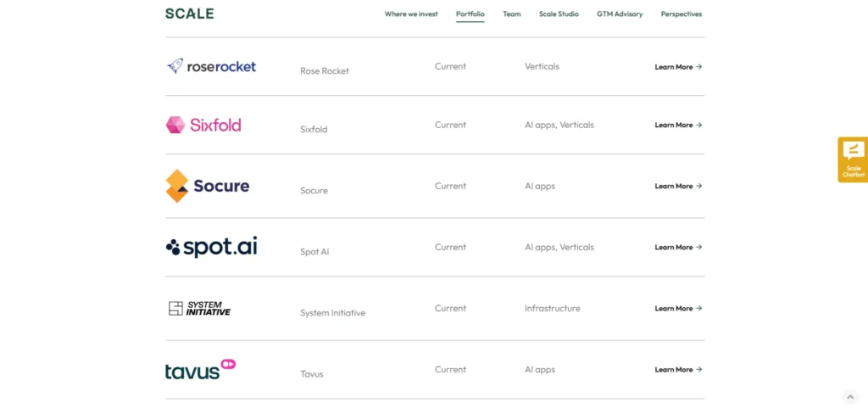Click the Rose Rocket company name text
The image size is (868, 414).
(x=325, y=71)
